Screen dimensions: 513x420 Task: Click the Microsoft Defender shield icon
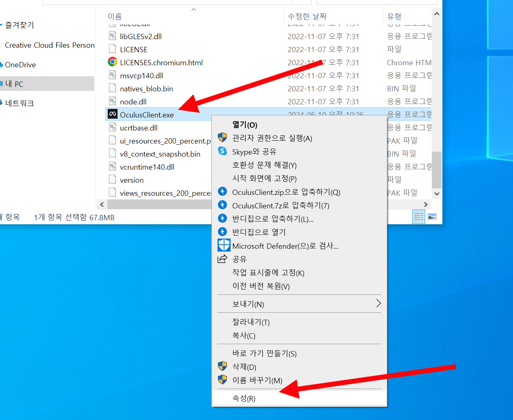tap(224, 245)
